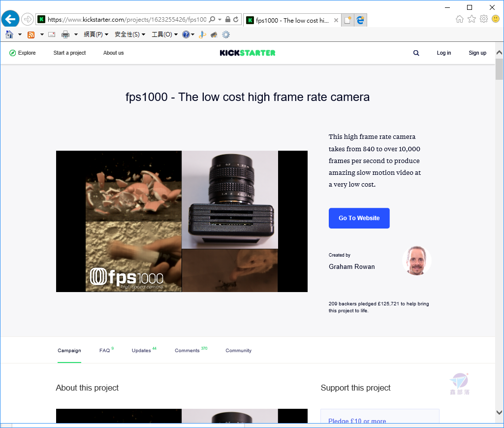Open browser Tools gear at top right
This screenshot has height=428, width=504.
coord(484,19)
